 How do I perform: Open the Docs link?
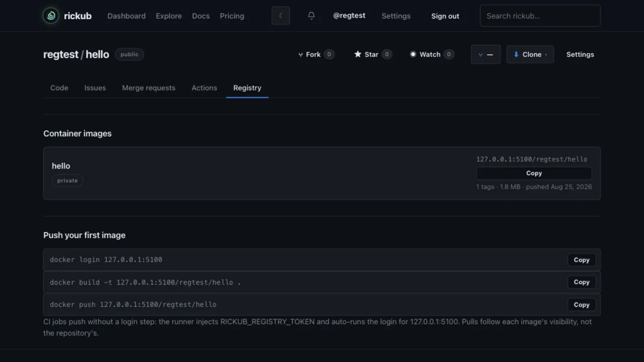[201, 16]
